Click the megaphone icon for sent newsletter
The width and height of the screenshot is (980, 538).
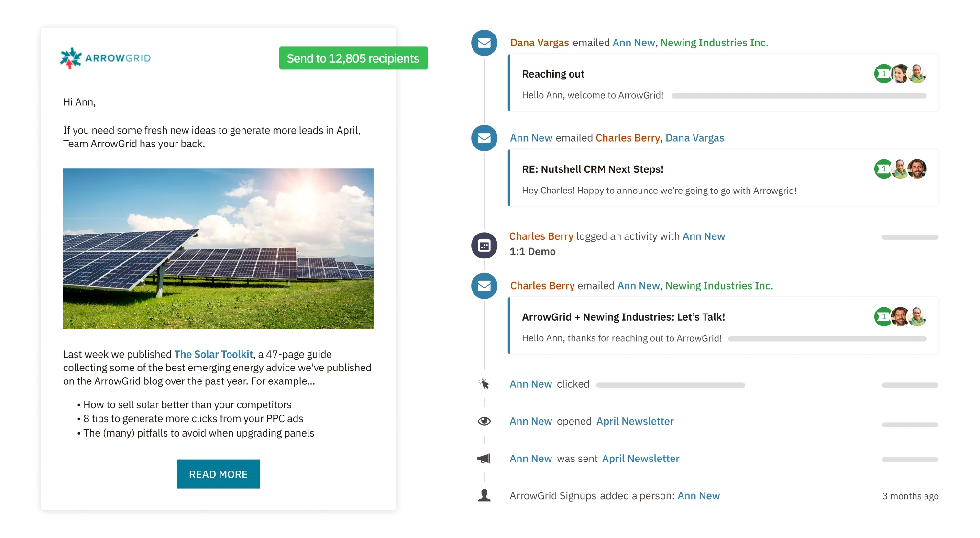[484, 459]
